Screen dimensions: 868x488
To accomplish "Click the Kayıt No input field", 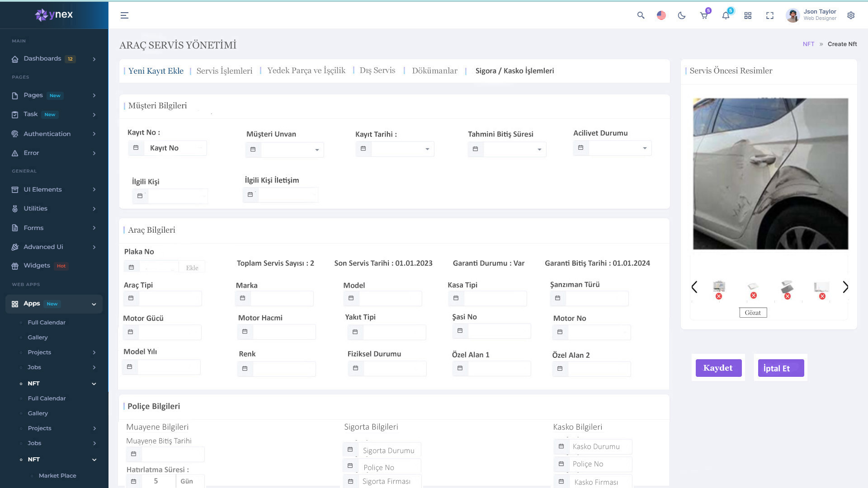I will tap(167, 148).
